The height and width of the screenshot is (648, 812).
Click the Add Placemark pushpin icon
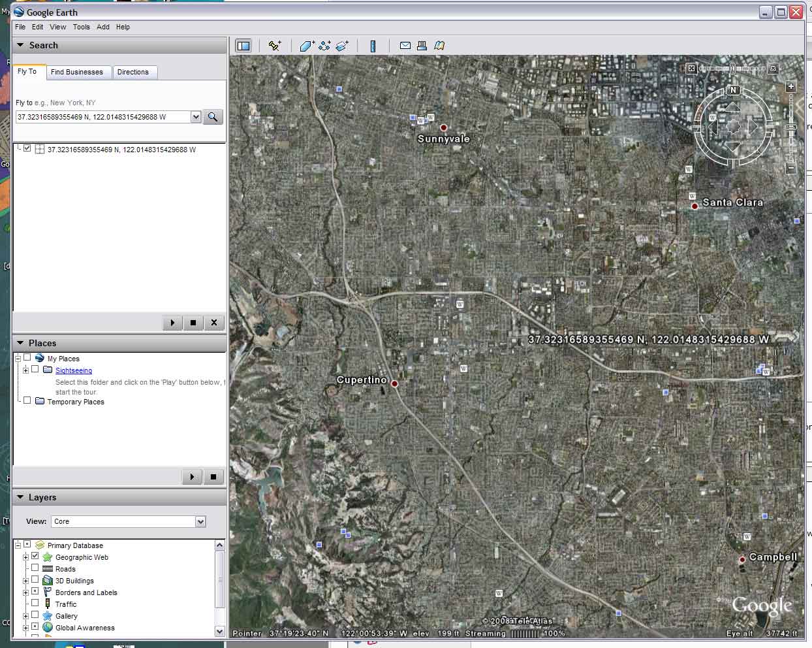[275, 46]
